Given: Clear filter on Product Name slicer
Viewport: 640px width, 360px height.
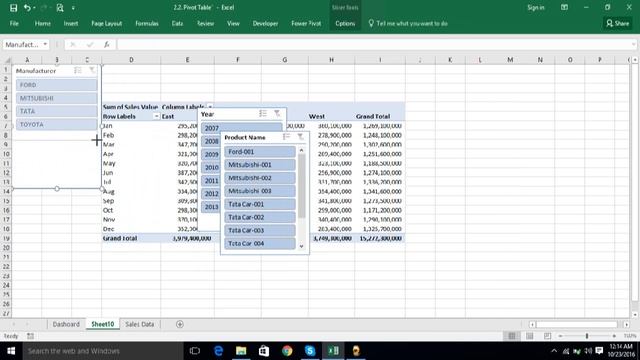Looking at the screenshot, I should (300, 137).
